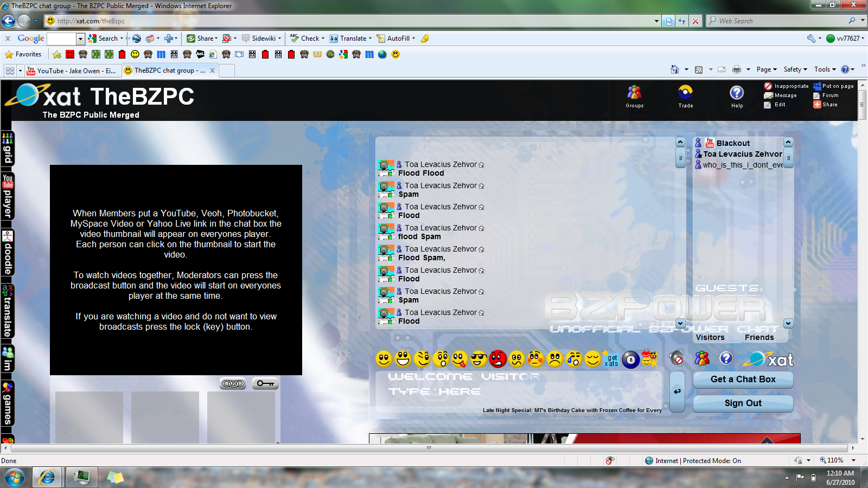
Task: Toggle the lock key button under player
Action: click(265, 383)
